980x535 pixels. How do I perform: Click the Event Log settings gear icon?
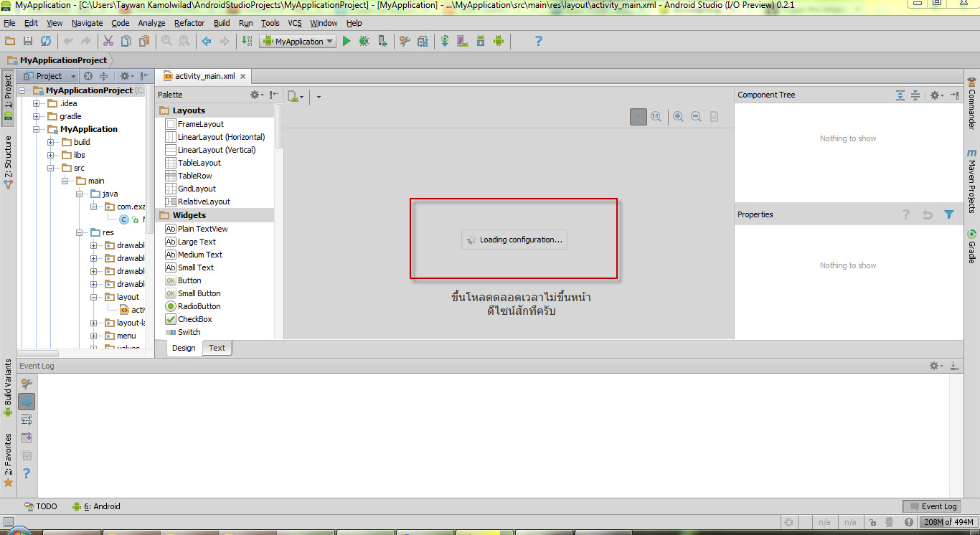coord(936,366)
